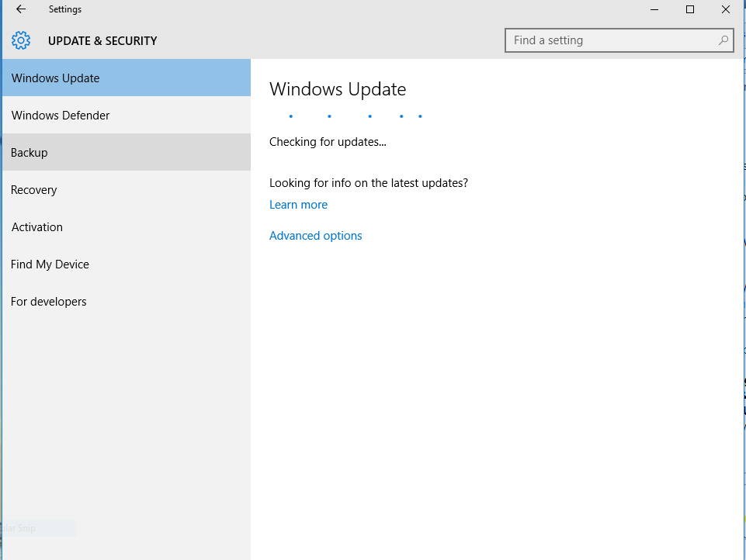746x560 pixels.
Task: Click the Checking for updates status text
Action: 328,142
